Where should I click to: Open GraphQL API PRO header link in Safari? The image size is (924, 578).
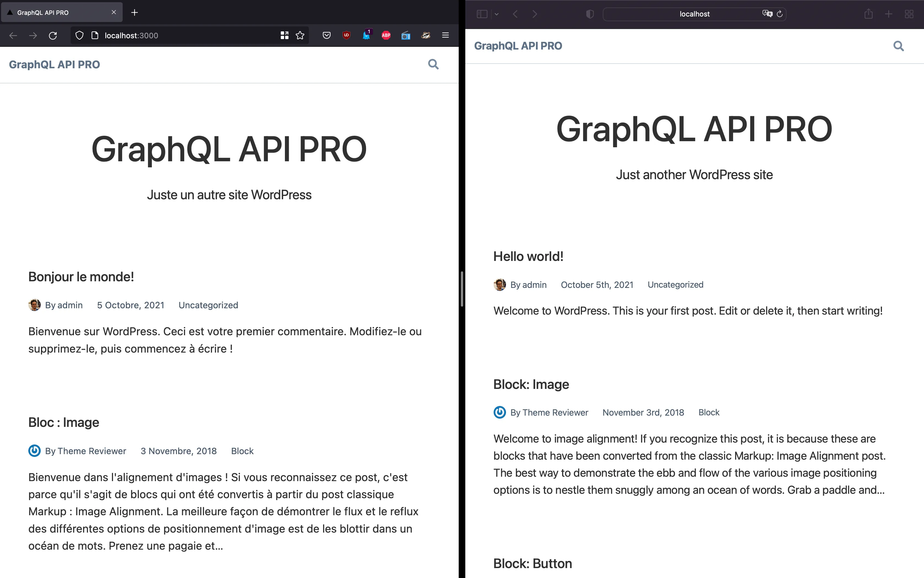click(x=518, y=46)
